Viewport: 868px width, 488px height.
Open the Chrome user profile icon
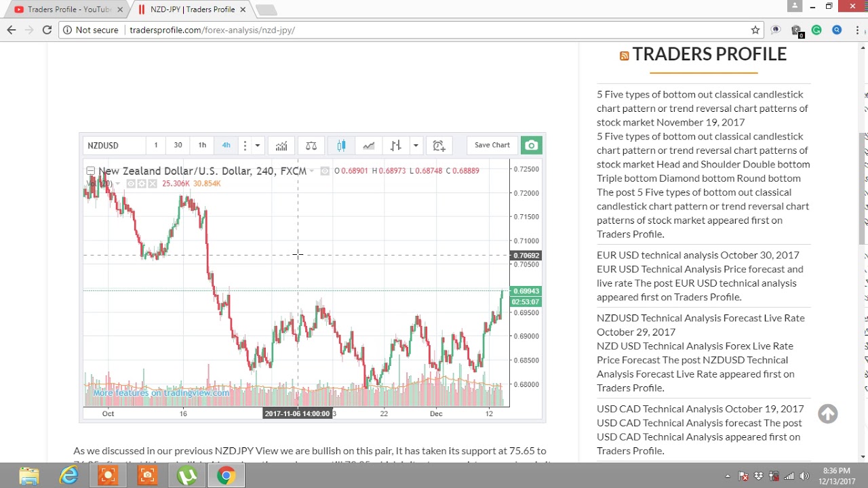point(795,6)
